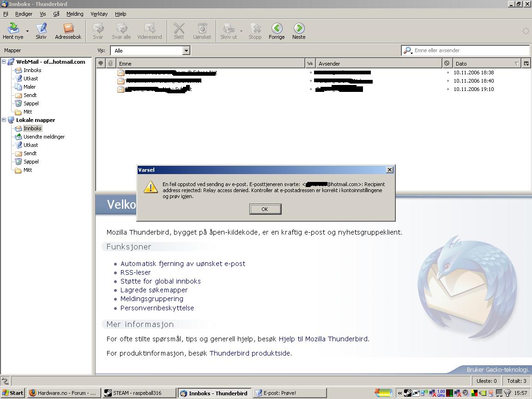This screenshot has width=532, height=399.
Task: Open the Verktøy menu
Action: coord(99,14)
